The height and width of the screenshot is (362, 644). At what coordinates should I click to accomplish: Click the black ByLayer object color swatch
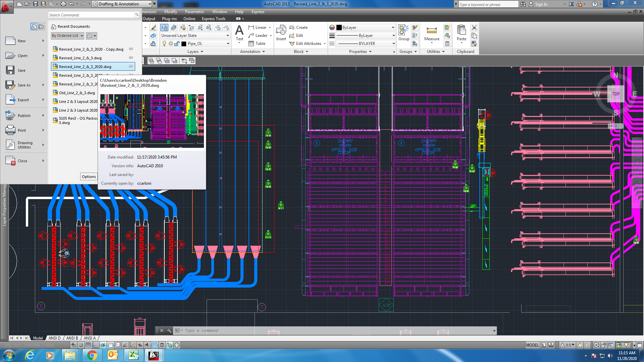(339, 27)
